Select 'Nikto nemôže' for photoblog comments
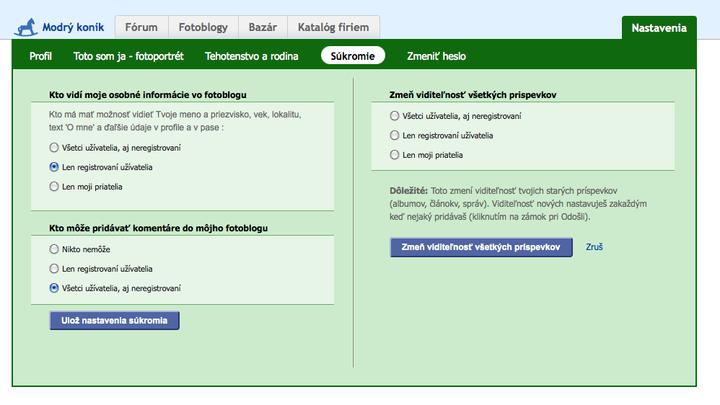The width and height of the screenshot is (720, 405). 54,248
